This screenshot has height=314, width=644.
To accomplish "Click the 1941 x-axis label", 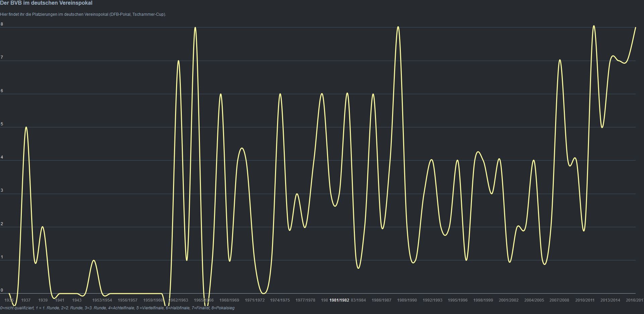I will (x=60, y=300).
